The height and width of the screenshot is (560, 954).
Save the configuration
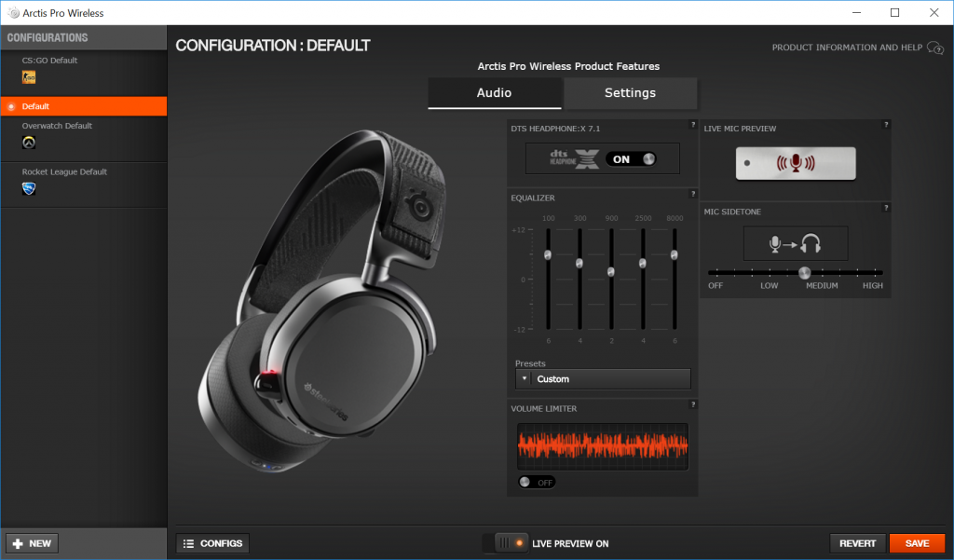point(917,543)
